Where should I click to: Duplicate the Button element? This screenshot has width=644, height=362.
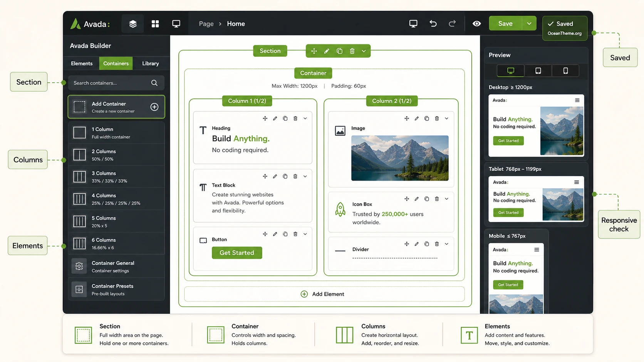pyautogui.click(x=285, y=234)
